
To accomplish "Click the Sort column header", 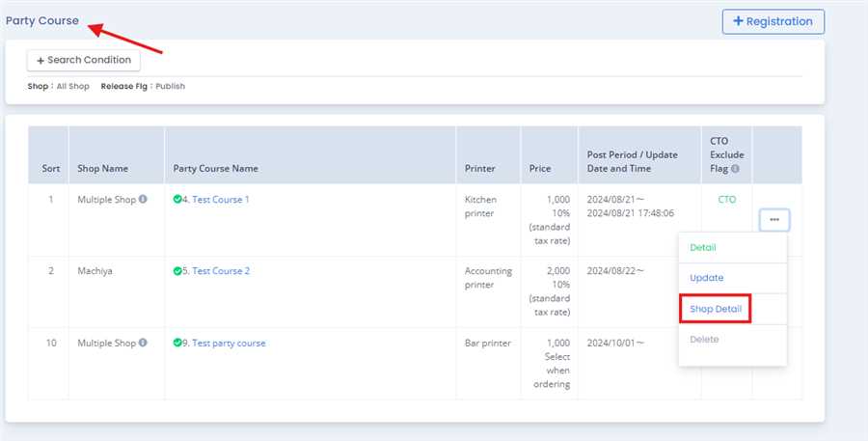I will (50, 169).
